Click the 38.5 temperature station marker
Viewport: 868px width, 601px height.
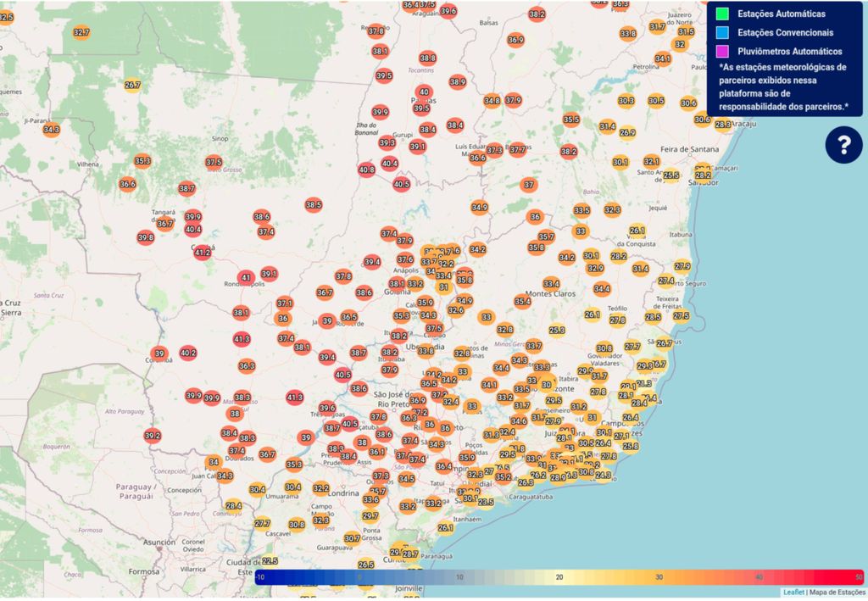(x=314, y=205)
